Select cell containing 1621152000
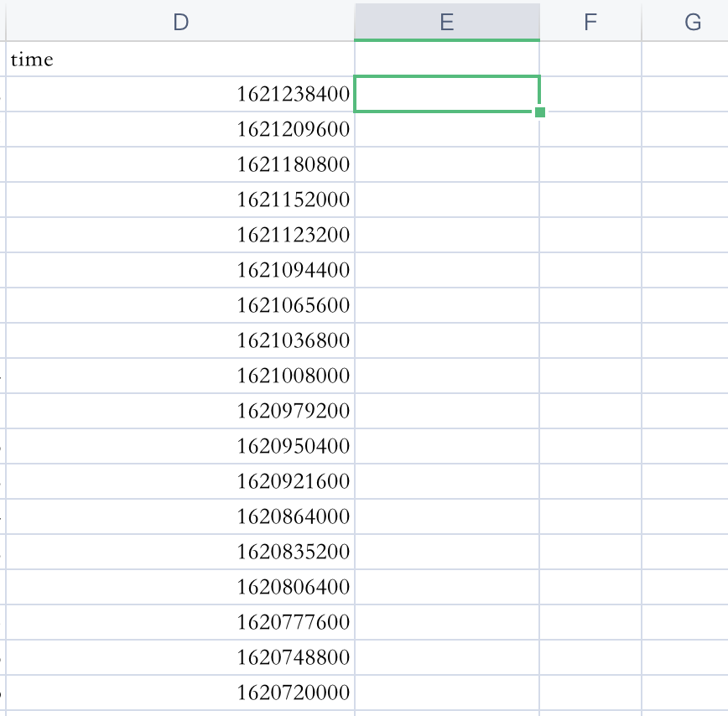728x716 pixels. click(180, 200)
